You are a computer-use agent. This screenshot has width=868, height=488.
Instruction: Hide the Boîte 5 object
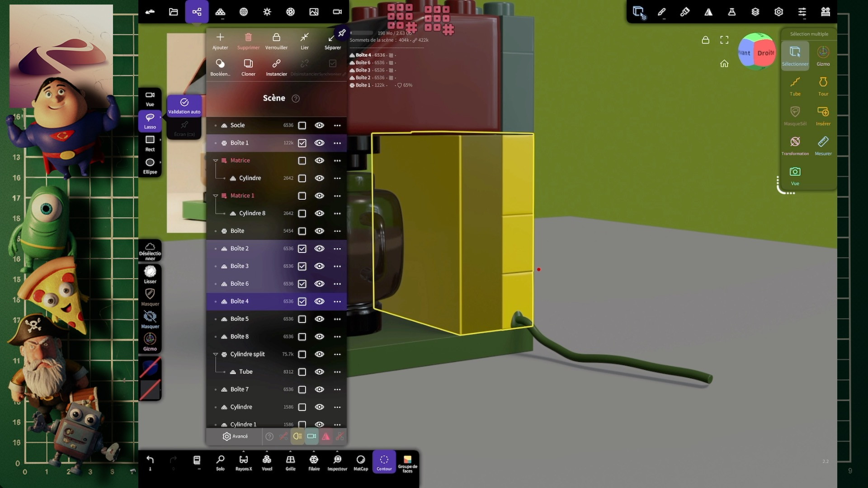click(x=319, y=319)
